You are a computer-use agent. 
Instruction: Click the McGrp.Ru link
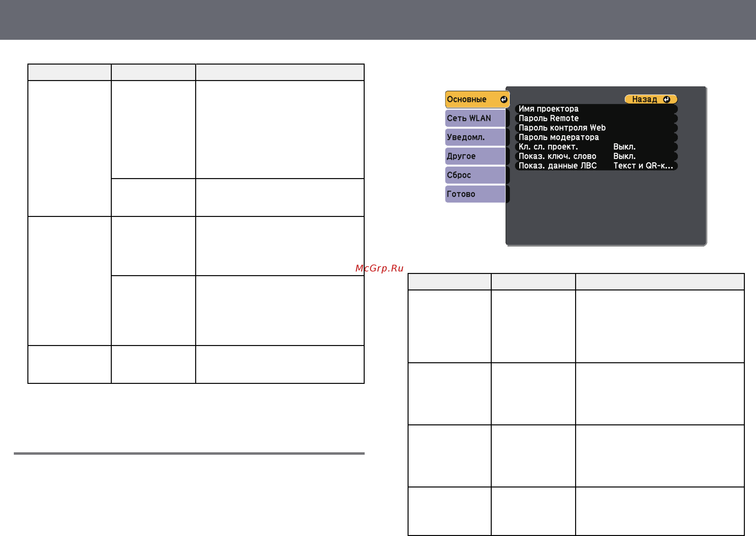pos(379,268)
